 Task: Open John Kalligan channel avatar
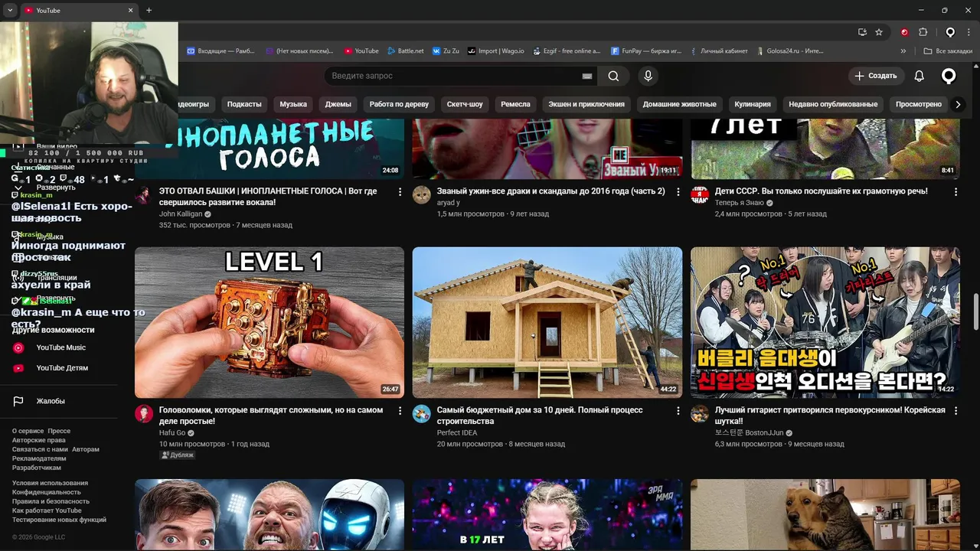click(143, 195)
